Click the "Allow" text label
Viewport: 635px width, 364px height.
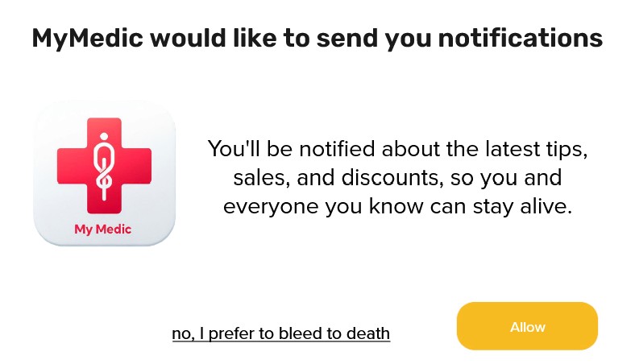(x=527, y=327)
